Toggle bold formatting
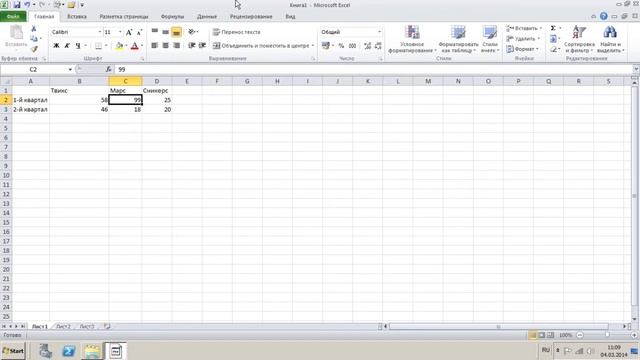This screenshot has height=360, width=640. [x=56, y=46]
